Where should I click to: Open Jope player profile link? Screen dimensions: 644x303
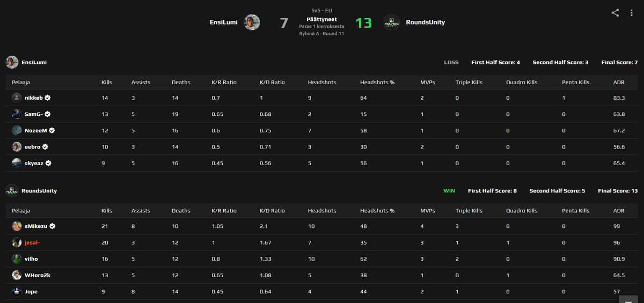pyautogui.click(x=31, y=292)
